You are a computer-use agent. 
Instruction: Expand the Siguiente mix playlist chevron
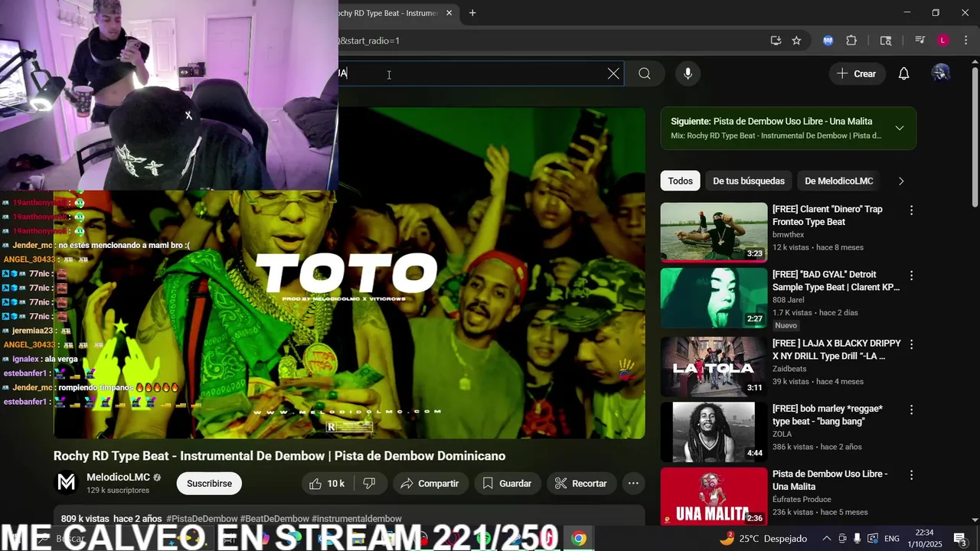tap(900, 128)
